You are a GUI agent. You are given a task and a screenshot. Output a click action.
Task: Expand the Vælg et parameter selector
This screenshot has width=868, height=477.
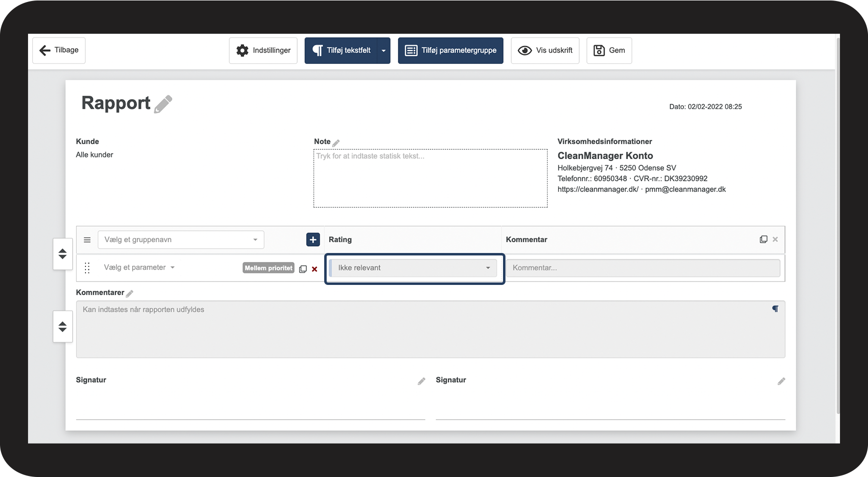[x=140, y=267]
